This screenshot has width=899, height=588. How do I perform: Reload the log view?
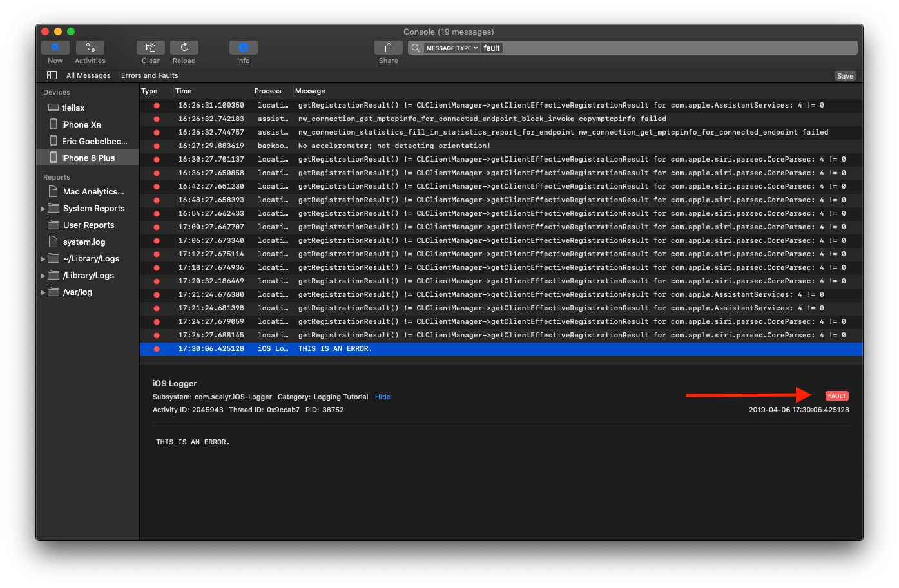click(184, 48)
